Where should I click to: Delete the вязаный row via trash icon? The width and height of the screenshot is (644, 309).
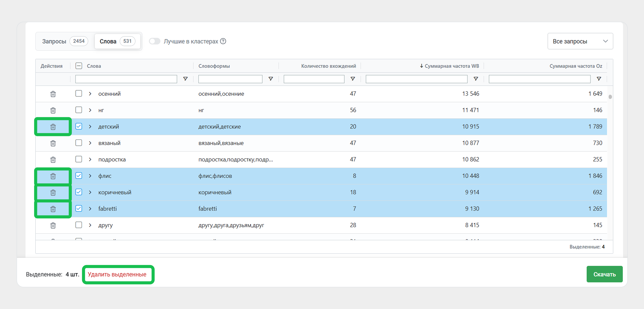tap(53, 143)
